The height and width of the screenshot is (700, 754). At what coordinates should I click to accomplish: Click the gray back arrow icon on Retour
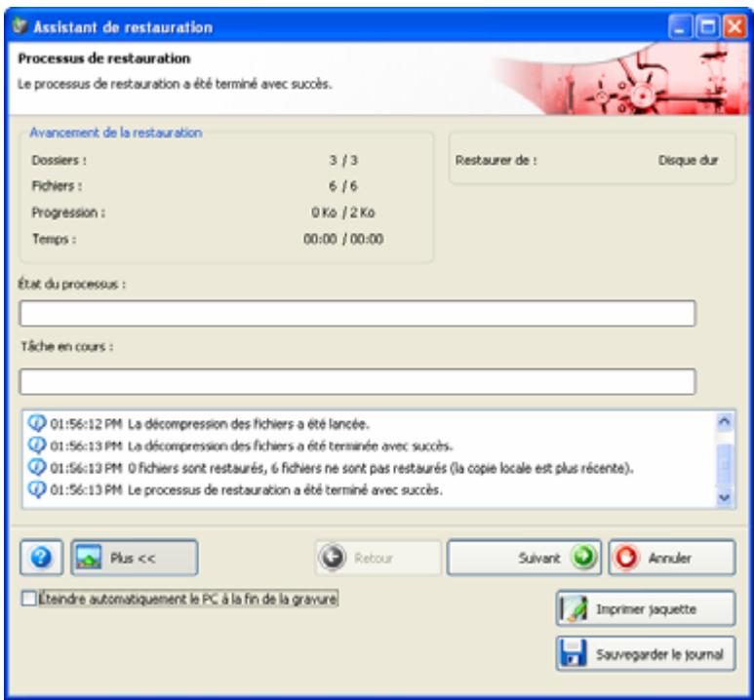pyautogui.click(x=333, y=558)
